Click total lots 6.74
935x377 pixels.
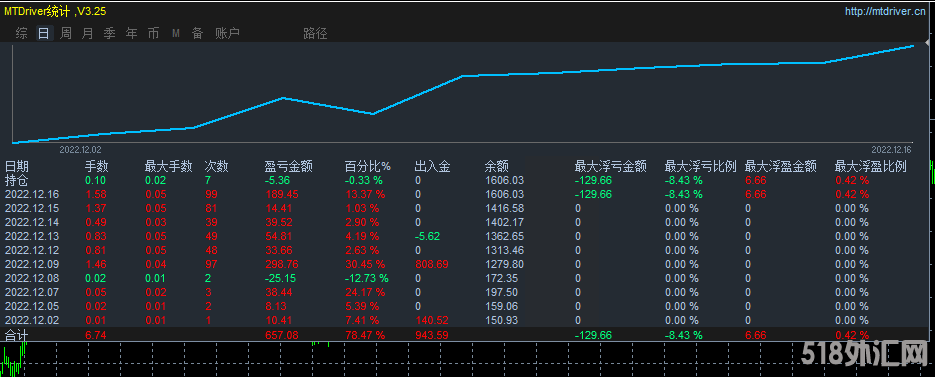95,336
